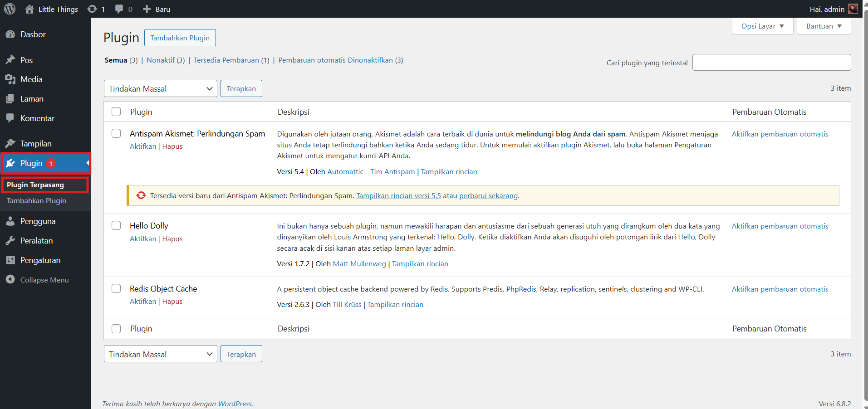Click perbarui sekarang for Akismet
This screenshot has width=868, height=409.
488,195
